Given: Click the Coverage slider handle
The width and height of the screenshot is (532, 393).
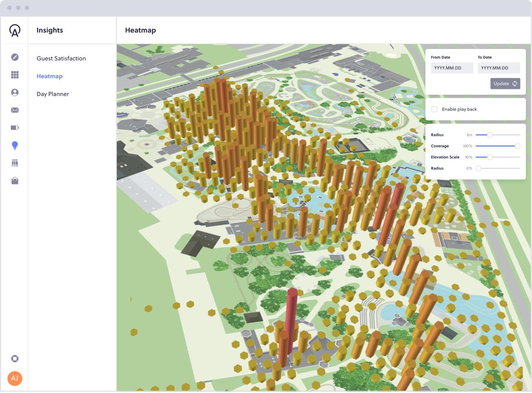Looking at the screenshot, I should point(517,146).
